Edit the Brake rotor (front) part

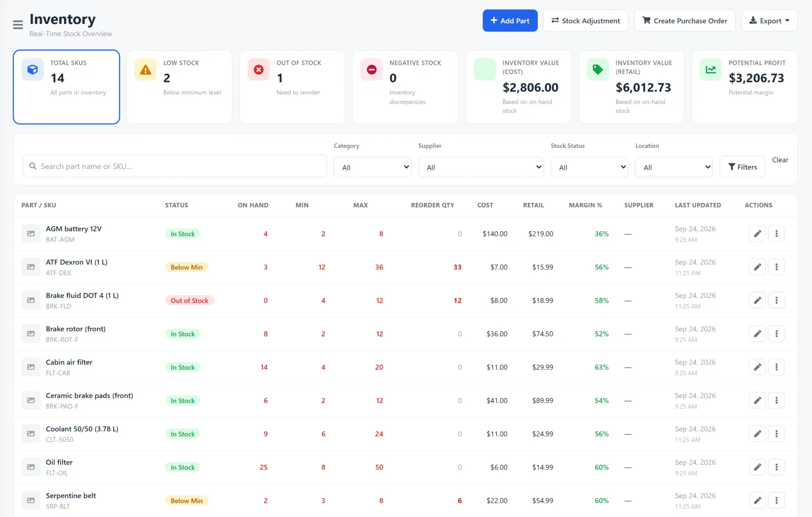pyautogui.click(x=757, y=334)
